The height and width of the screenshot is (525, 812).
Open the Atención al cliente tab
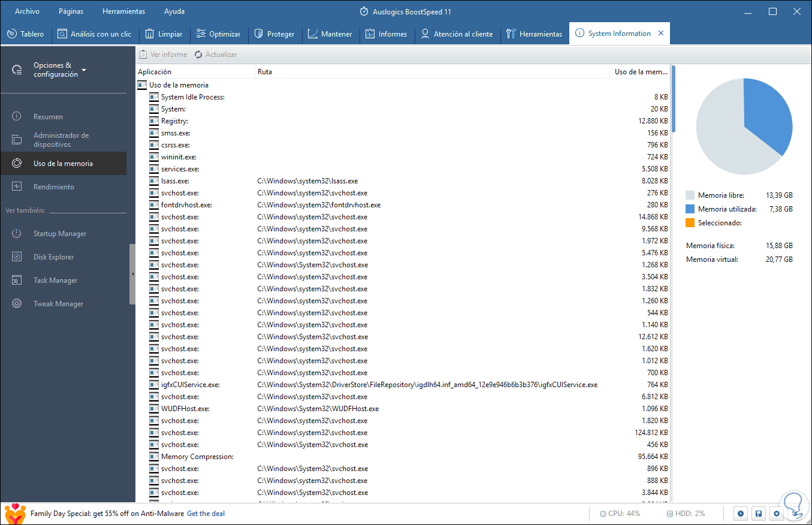click(457, 34)
